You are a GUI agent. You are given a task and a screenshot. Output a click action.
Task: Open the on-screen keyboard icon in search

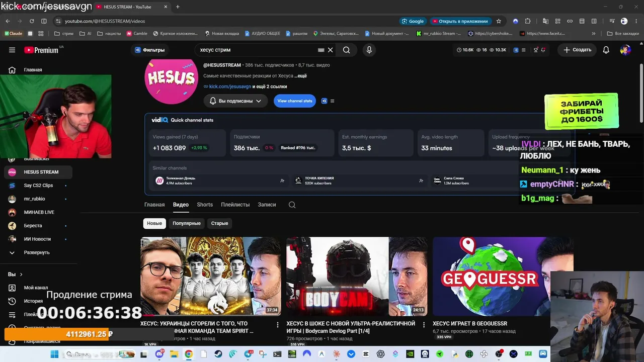[321, 50]
